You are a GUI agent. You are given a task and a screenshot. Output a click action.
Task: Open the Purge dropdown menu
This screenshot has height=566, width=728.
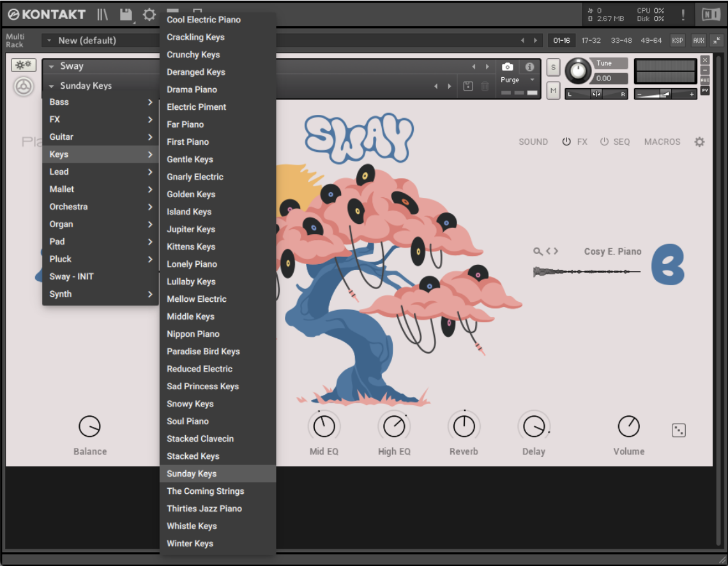[x=531, y=80]
